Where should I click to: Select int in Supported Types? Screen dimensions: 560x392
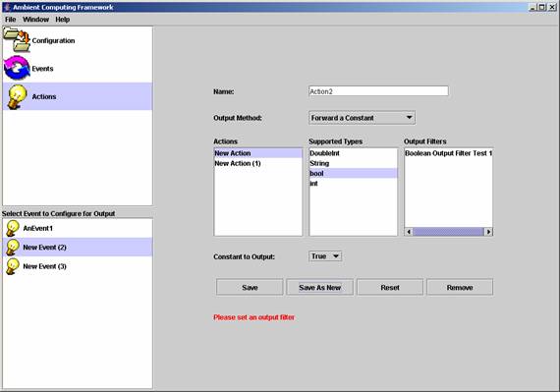coord(354,184)
